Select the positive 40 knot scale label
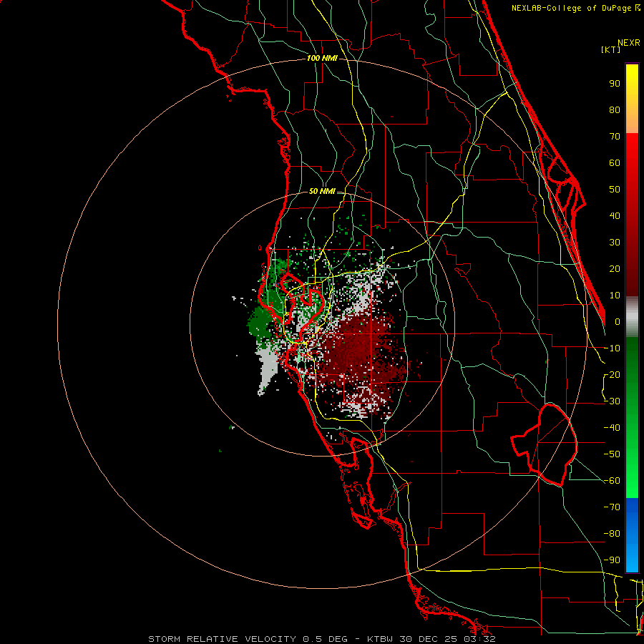The height and width of the screenshot is (644, 644). click(615, 216)
